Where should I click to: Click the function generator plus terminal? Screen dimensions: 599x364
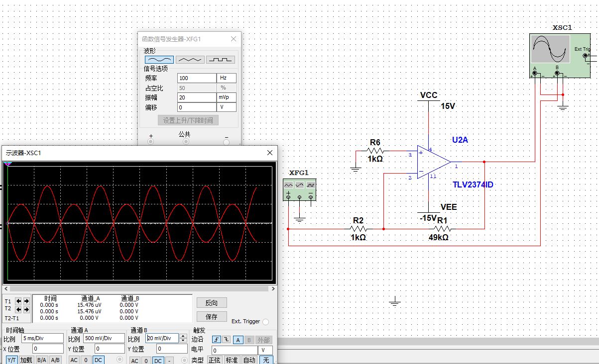click(151, 142)
